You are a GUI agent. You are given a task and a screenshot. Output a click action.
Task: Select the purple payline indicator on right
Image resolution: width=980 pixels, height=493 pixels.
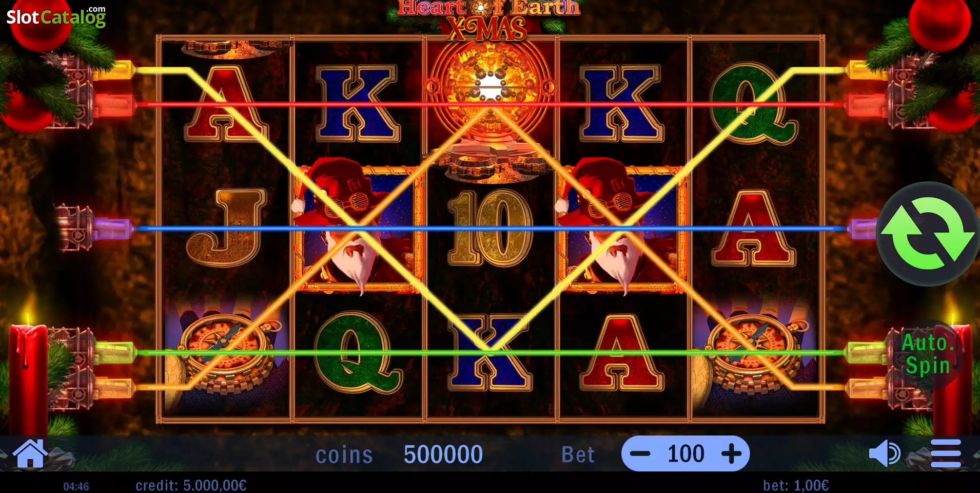click(x=862, y=229)
